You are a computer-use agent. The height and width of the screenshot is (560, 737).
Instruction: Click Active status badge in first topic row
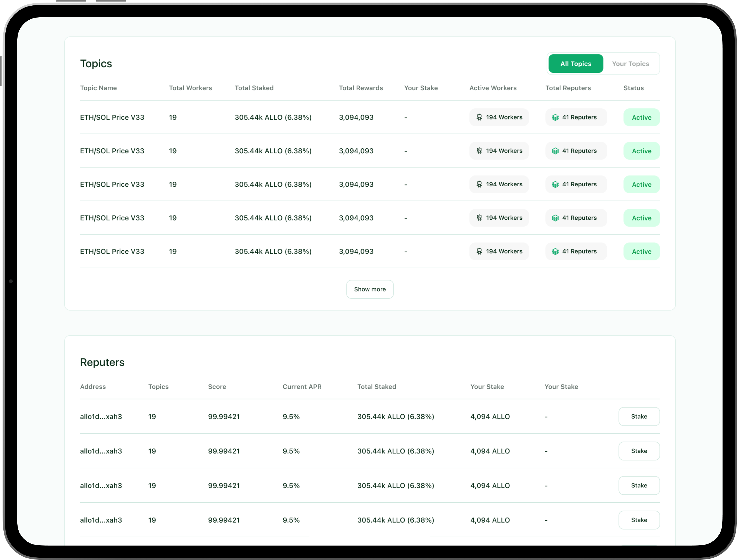[x=641, y=117]
